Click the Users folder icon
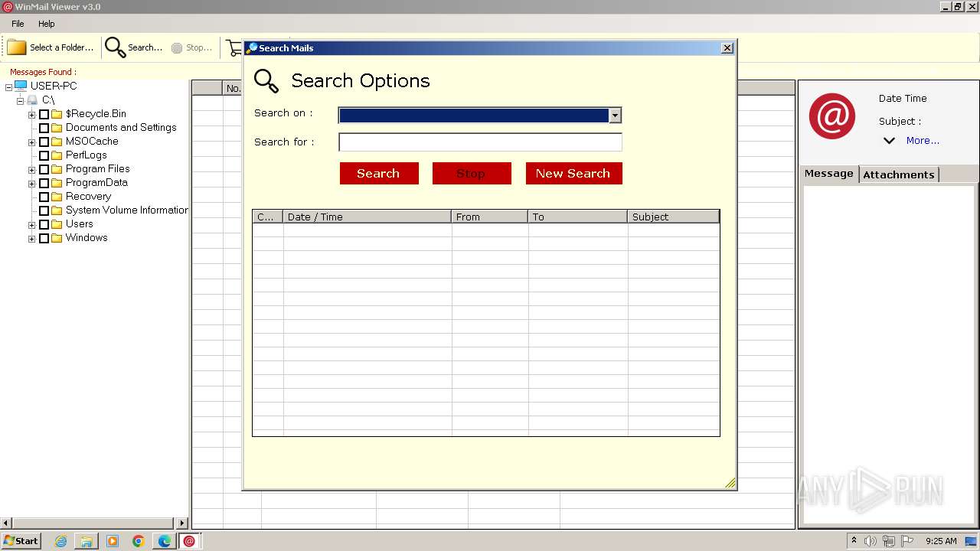The width and height of the screenshot is (980, 551). pos(57,224)
